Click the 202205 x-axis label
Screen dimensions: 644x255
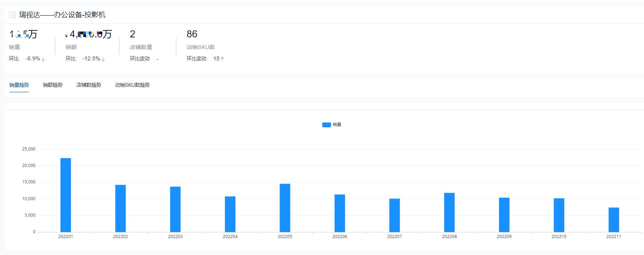click(285, 237)
